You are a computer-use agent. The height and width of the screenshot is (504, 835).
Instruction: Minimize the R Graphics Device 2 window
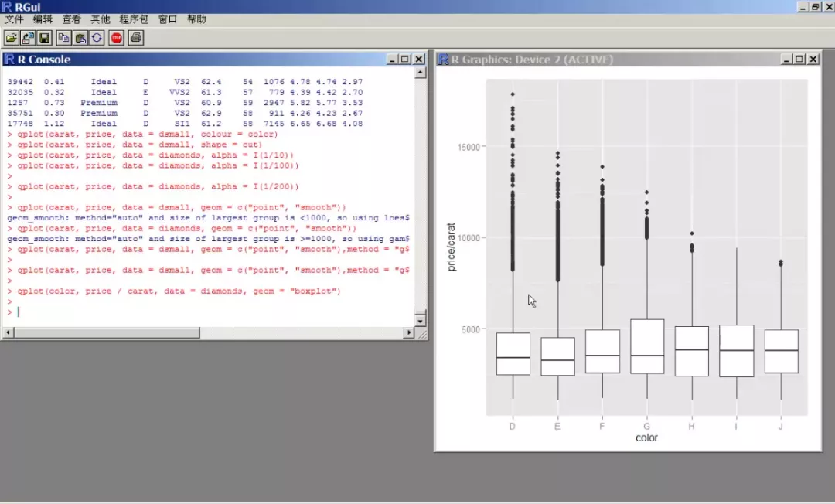[786, 60]
